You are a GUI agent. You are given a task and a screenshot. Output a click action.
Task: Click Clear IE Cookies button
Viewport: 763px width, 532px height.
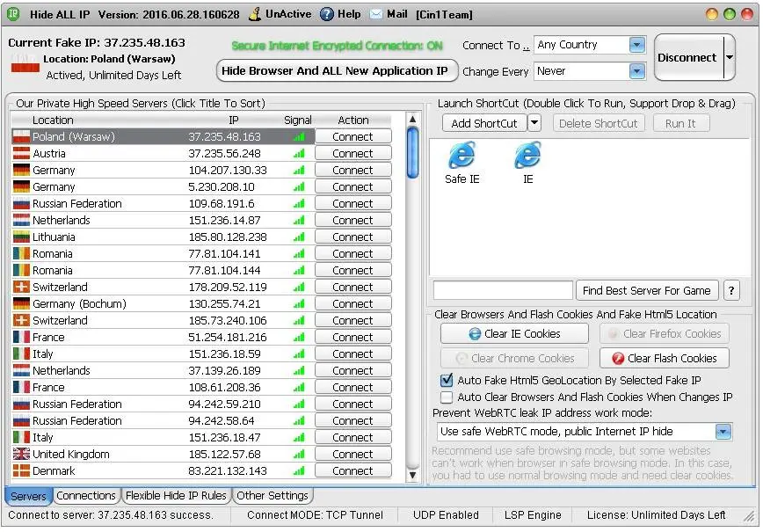(514, 334)
